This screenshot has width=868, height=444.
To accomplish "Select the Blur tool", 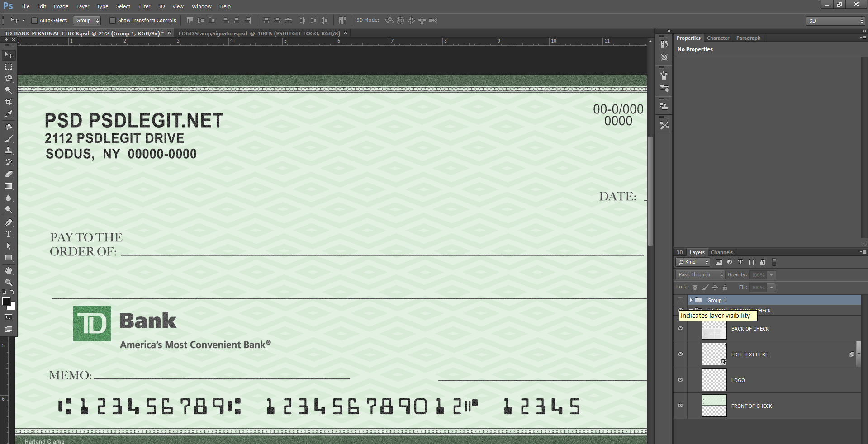I will coord(9,198).
